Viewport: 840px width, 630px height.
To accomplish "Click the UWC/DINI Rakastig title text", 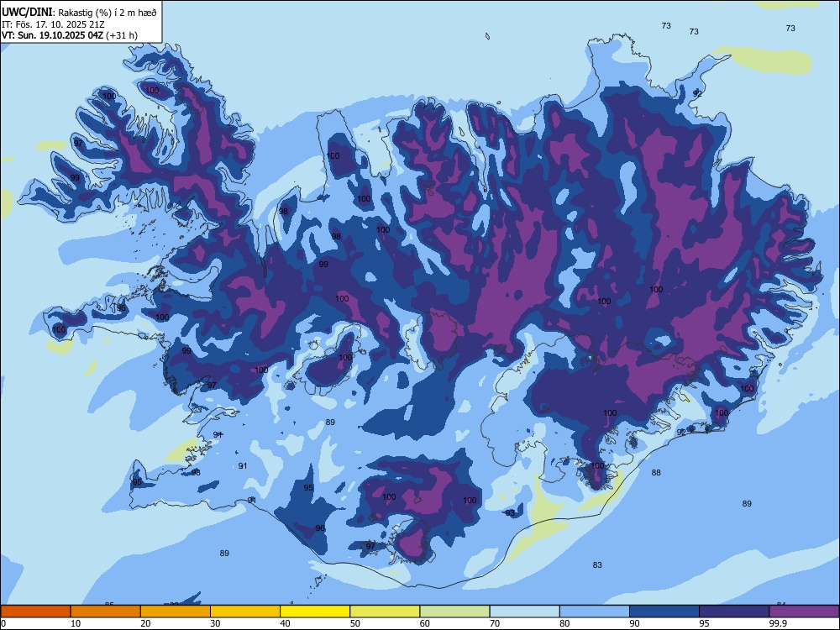I will [x=79, y=13].
